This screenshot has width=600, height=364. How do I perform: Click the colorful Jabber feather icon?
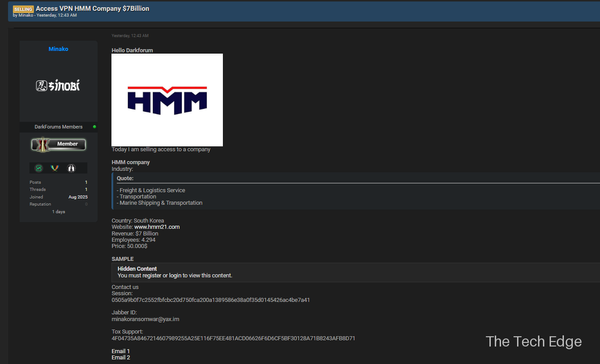pos(55,168)
